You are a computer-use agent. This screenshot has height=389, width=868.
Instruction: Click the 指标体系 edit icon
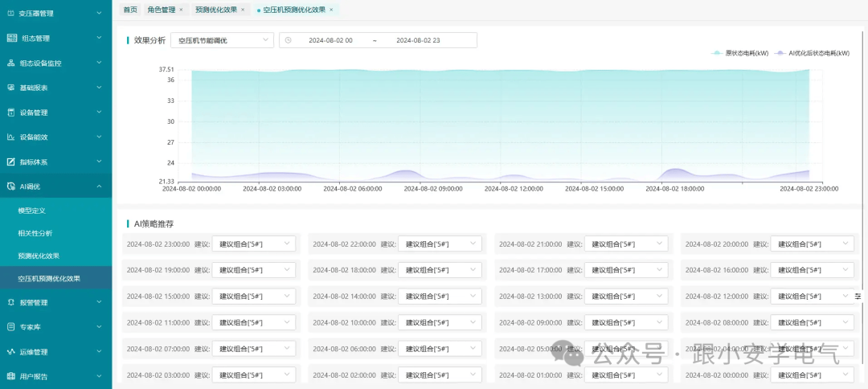click(x=11, y=162)
